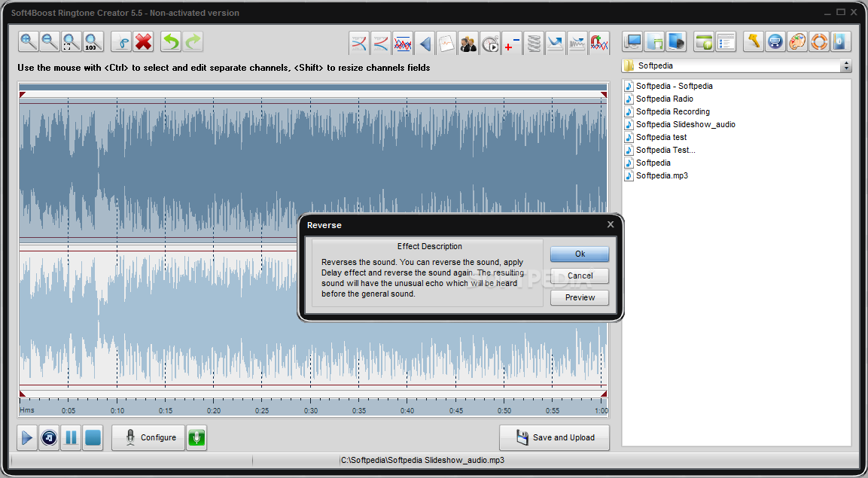The height and width of the screenshot is (478, 868).
Task: Click the blue shopping cart icon
Action: 775,41
